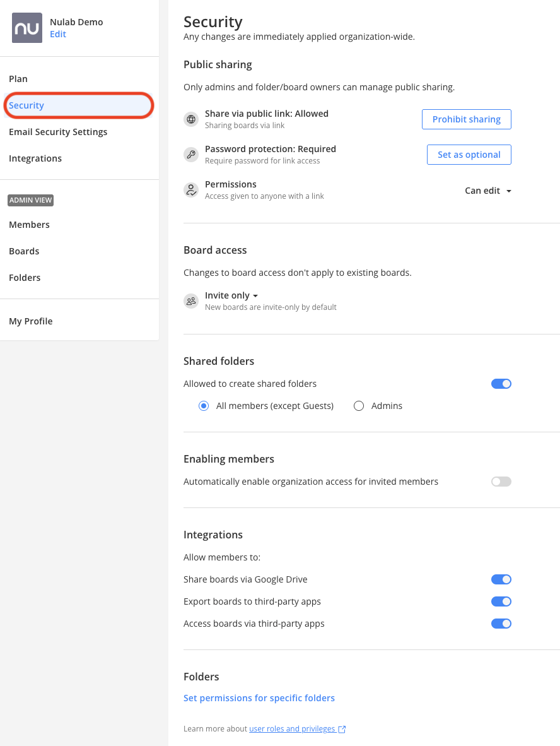Viewport: 560px width, 746px height.
Task: Click the ADMIN VIEW badge
Action: 30,200
